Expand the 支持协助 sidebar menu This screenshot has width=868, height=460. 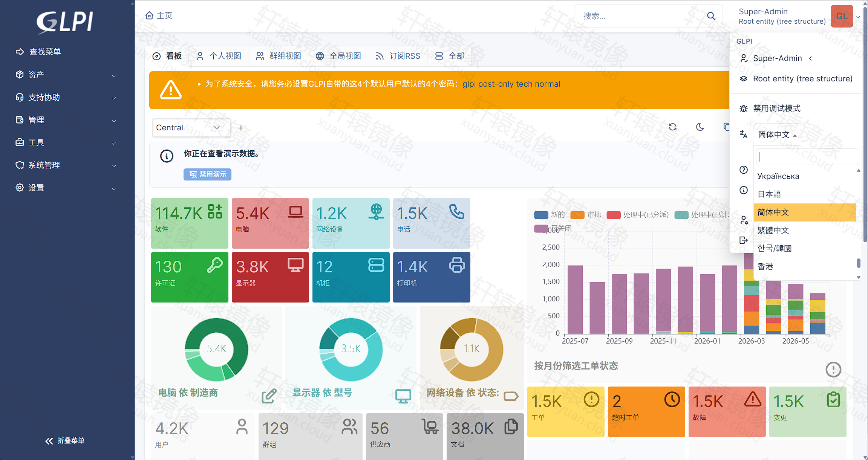point(67,97)
